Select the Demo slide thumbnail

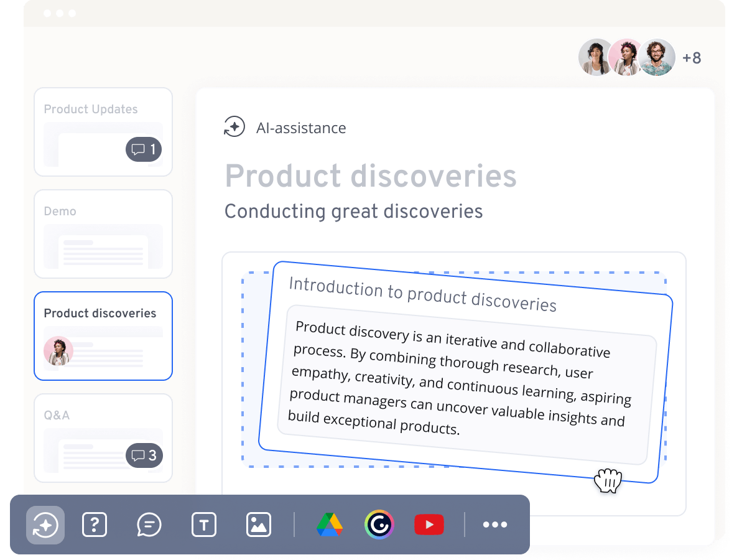103,234
